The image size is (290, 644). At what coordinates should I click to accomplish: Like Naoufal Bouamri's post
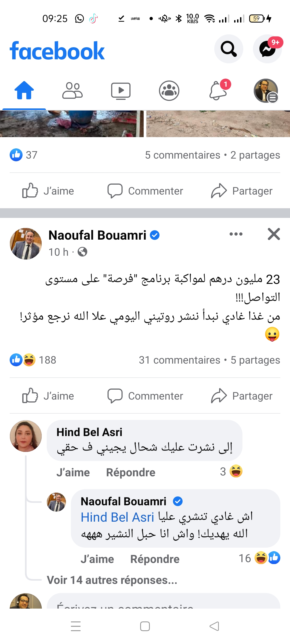[48, 396]
